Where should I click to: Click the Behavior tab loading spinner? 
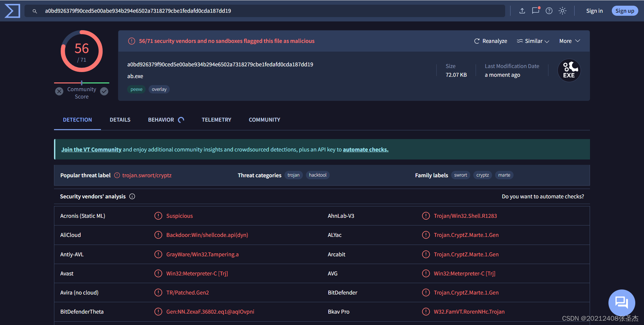click(x=181, y=120)
